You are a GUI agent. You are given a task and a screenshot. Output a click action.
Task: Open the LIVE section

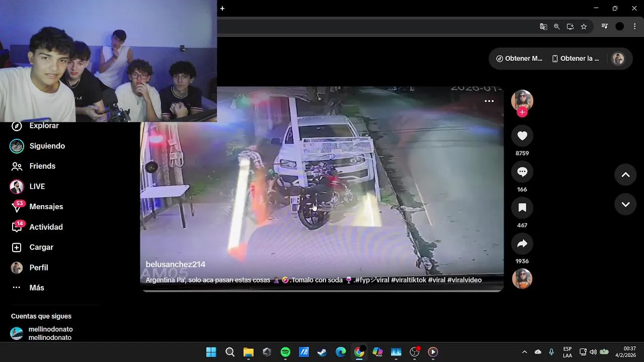[28, 187]
